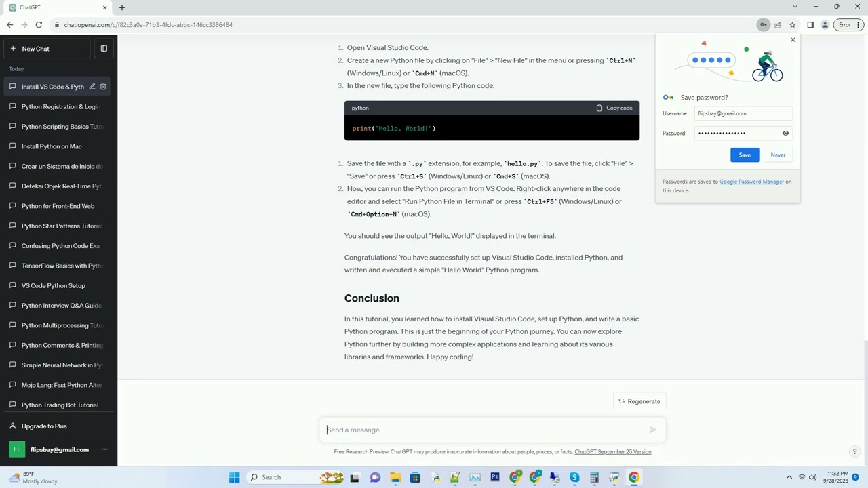Open 'Simple Neural Network' chat
Screen dimensions: 868x488
click(x=56, y=365)
